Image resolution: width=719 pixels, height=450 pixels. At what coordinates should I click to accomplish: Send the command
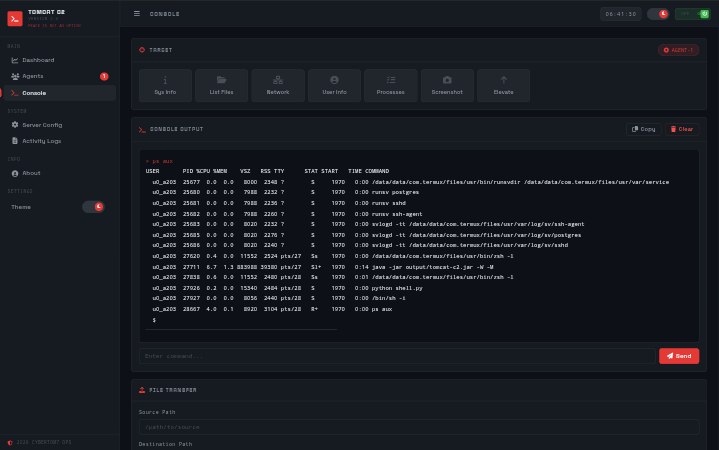(x=679, y=356)
